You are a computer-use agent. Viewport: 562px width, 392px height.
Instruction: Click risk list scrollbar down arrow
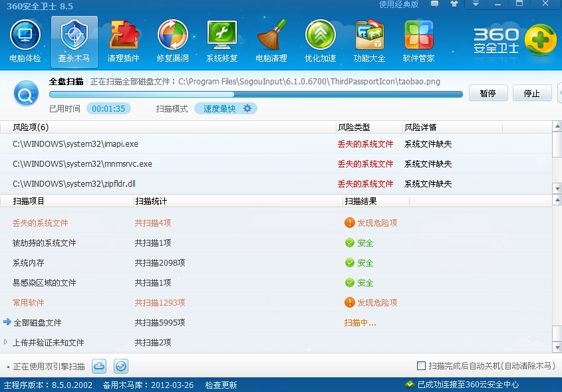557,189
